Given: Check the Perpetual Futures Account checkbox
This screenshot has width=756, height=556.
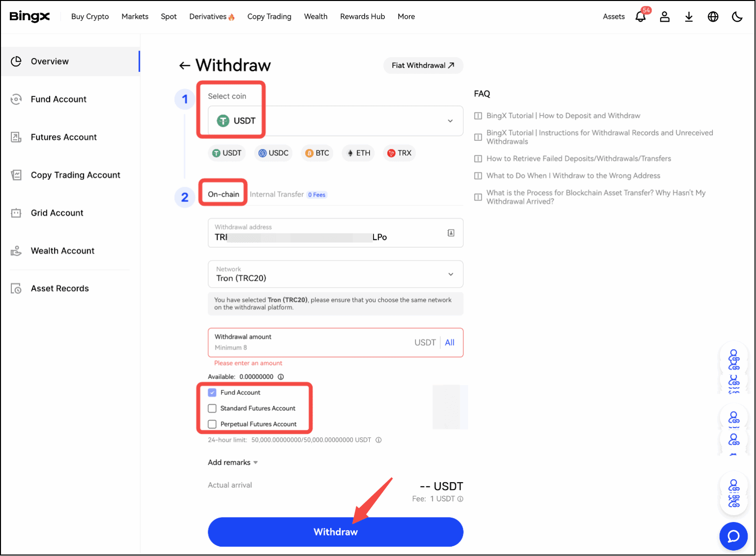Looking at the screenshot, I should click(212, 424).
